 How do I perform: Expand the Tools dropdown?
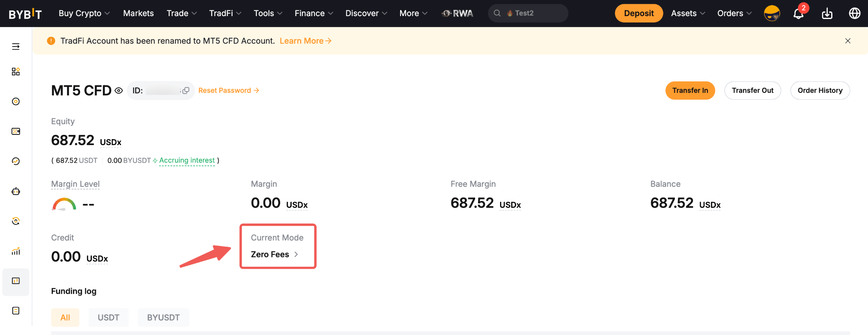(268, 13)
